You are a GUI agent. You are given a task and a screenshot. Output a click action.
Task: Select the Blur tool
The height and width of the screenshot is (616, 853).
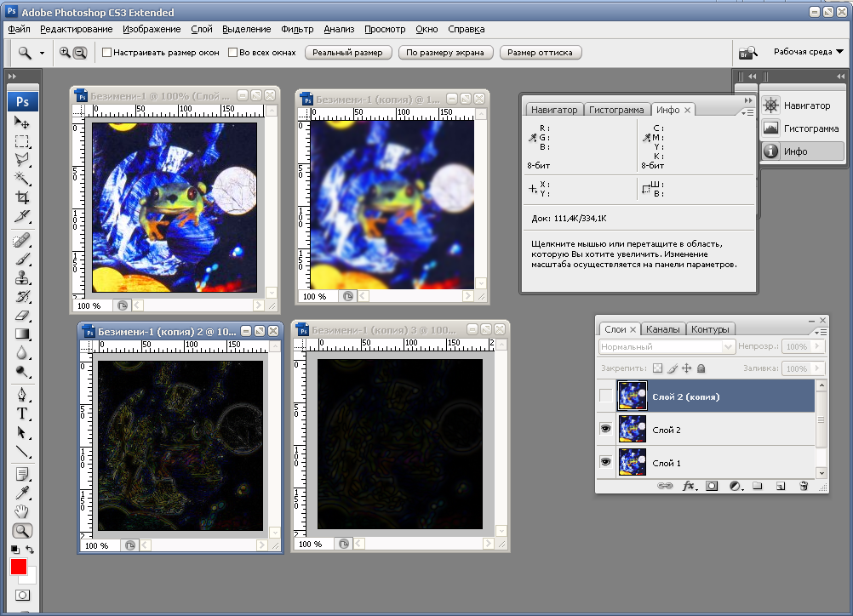coord(22,353)
